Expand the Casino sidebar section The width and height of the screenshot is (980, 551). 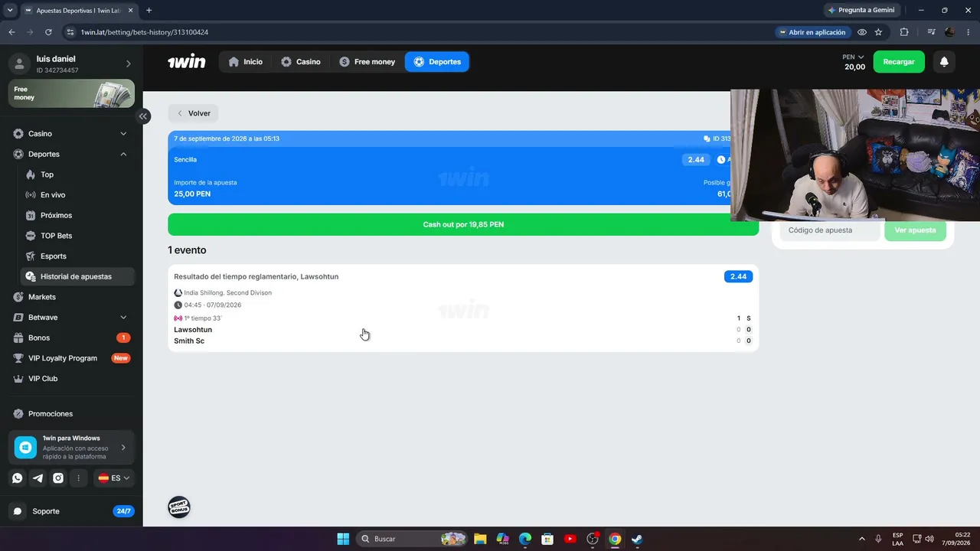click(123, 134)
